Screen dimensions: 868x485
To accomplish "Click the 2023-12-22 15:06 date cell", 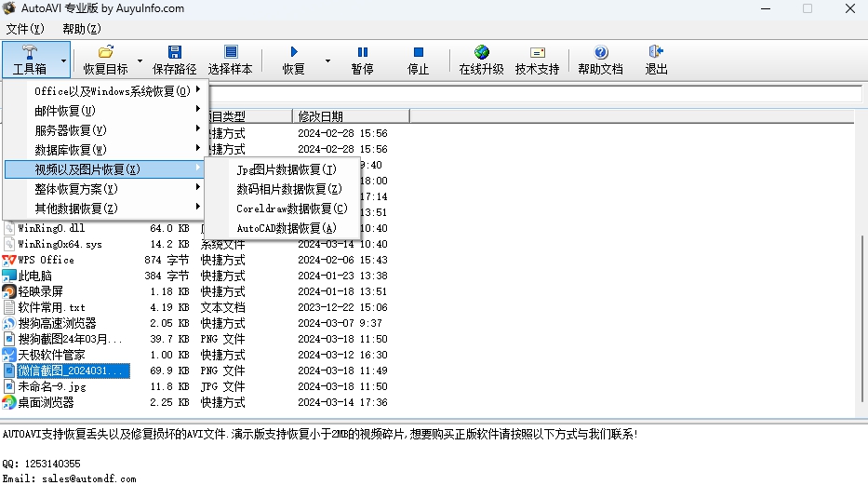I will [342, 307].
